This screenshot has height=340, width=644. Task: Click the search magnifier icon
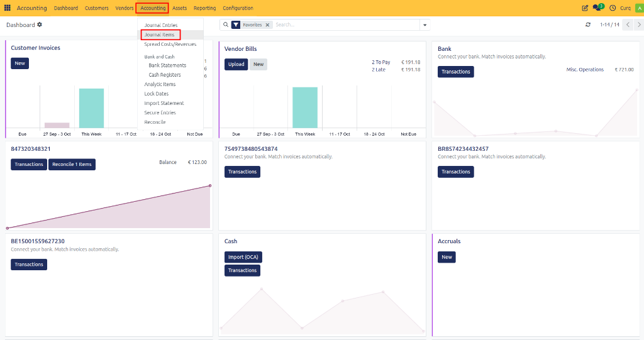click(x=226, y=25)
